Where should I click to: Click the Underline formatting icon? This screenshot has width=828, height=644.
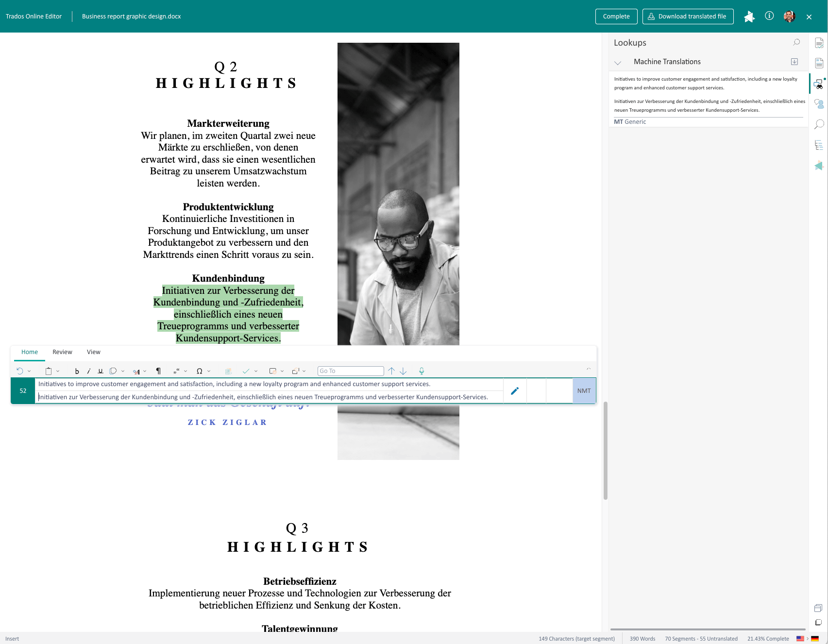point(101,371)
